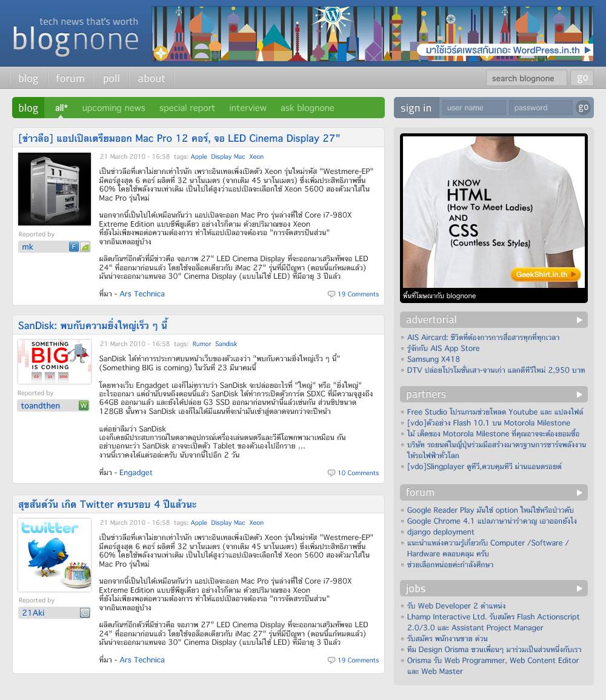This screenshot has height=700, width=606.
Task: Open author 21Aki's profile
Action: [x=33, y=613]
